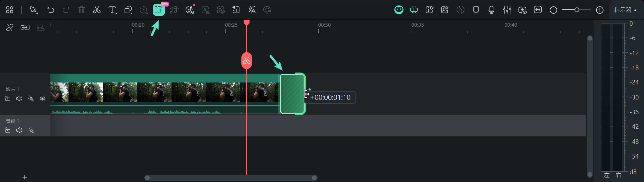Click the undo arrow
The width and height of the screenshot is (644, 182).
tap(51, 10)
